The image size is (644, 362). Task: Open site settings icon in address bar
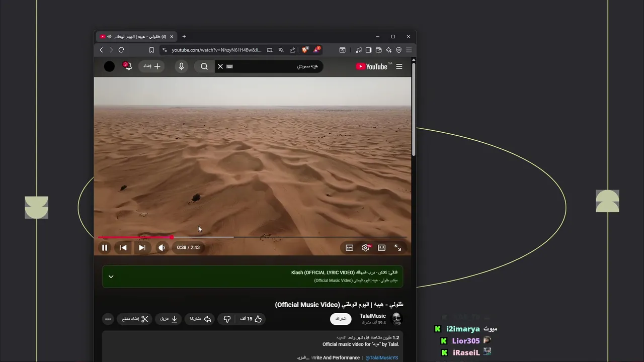[165, 50]
